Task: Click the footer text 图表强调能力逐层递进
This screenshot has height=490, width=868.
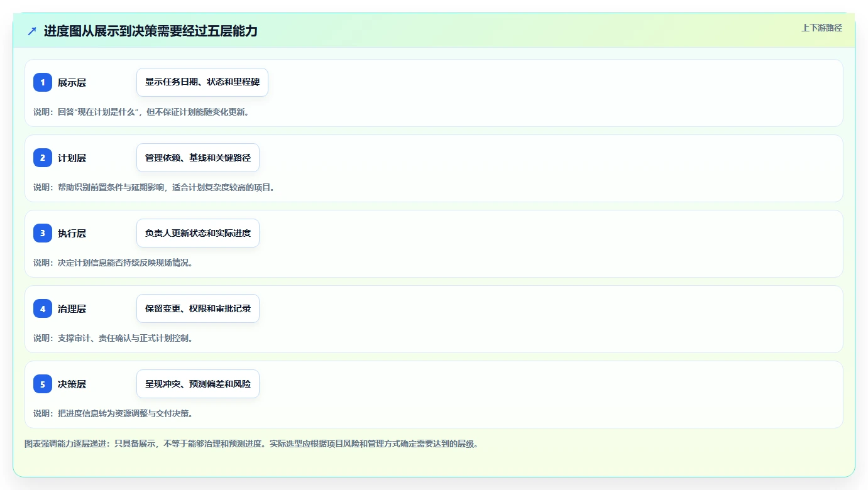Action: coord(253,444)
